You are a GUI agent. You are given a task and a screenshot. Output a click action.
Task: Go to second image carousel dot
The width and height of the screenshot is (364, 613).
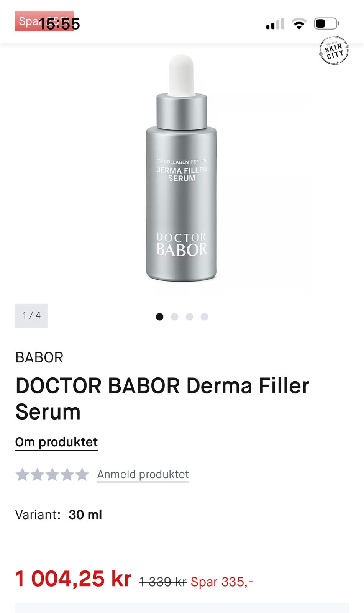[x=174, y=316]
